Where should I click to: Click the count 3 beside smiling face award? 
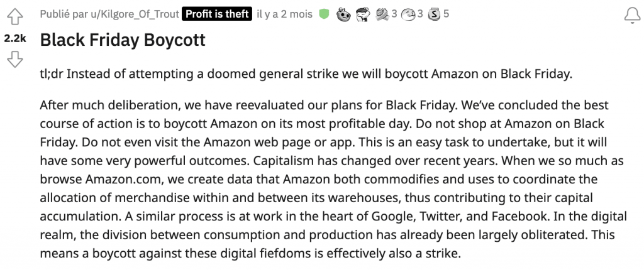pos(419,14)
